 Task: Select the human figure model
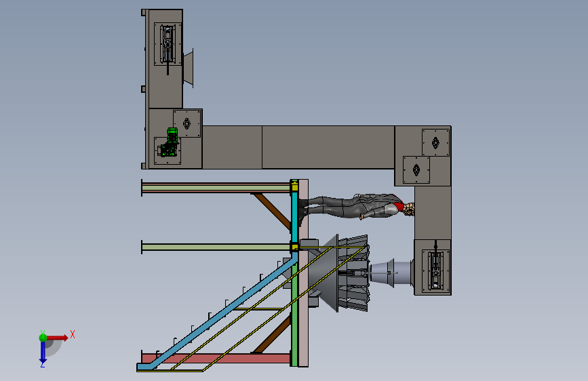[356, 207]
